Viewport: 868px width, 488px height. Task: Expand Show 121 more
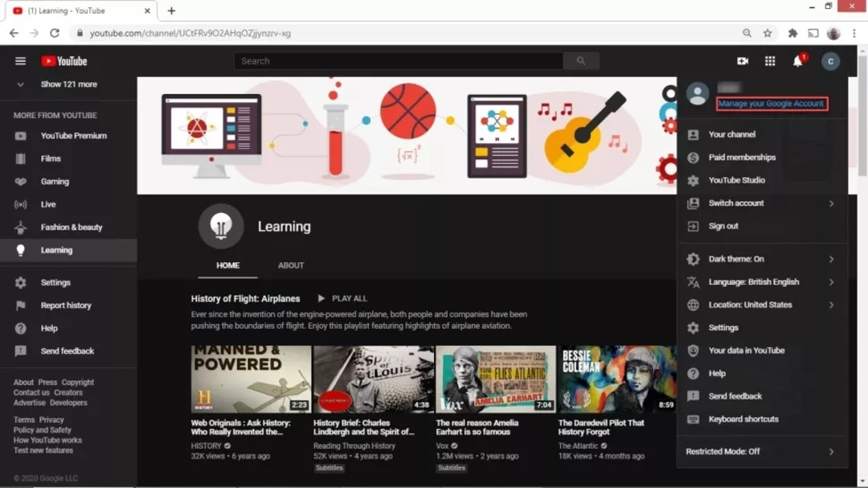(68, 84)
